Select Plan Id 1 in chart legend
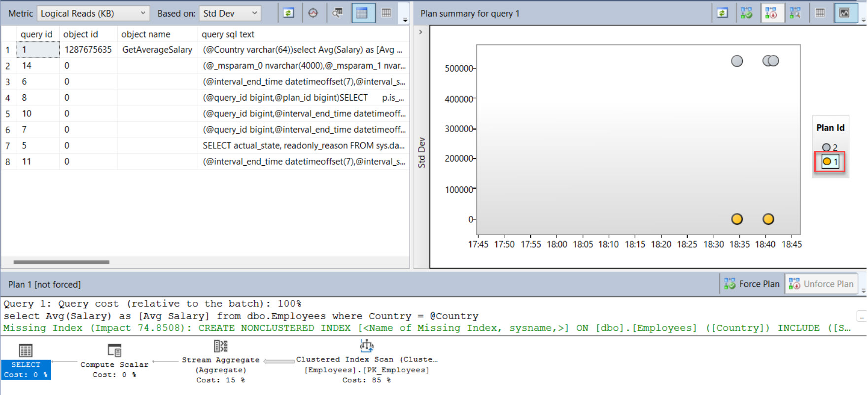 coord(830,161)
